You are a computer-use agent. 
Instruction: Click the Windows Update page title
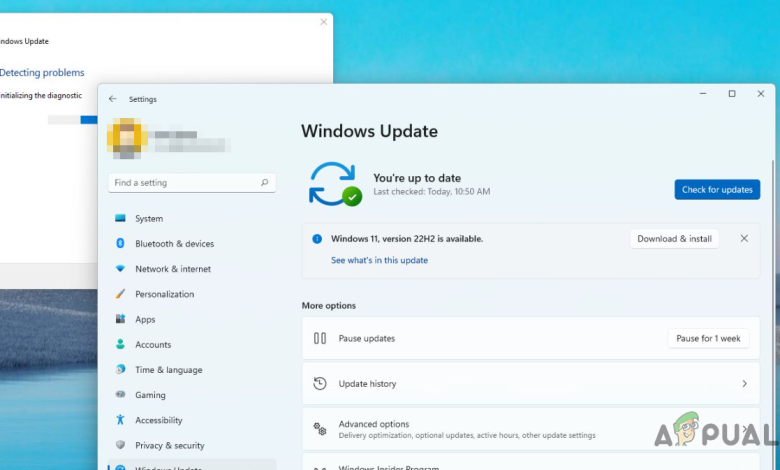pyautogui.click(x=370, y=131)
